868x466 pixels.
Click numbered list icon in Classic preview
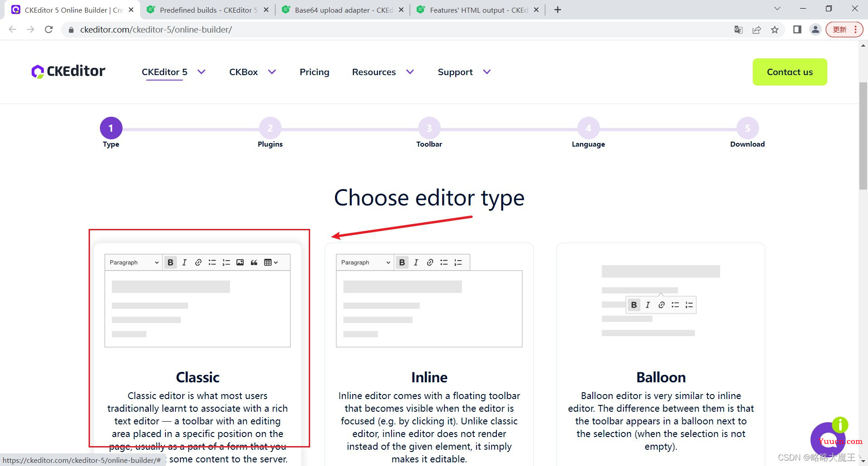coord(226,262)
